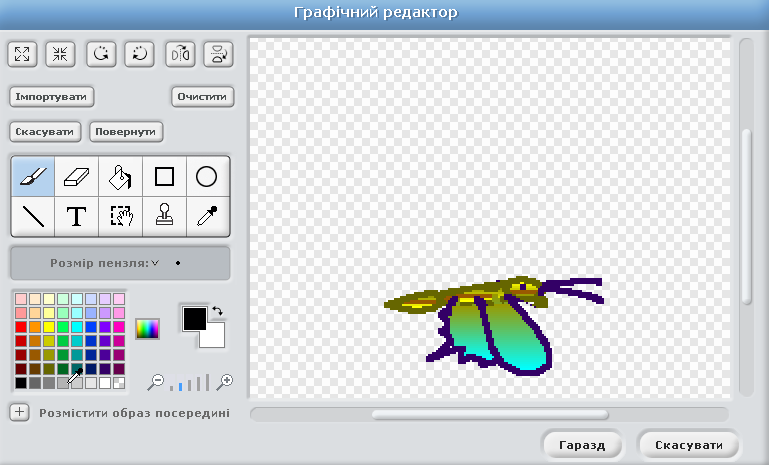Select the stamp tool
Viewport: 769px width, 465px height.
pos(164,216)
